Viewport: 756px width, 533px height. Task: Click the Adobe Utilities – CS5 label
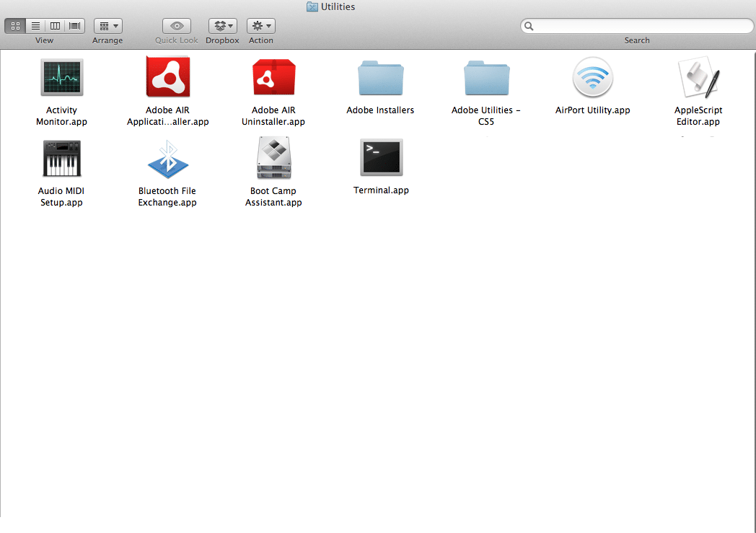tap(486, 116)
